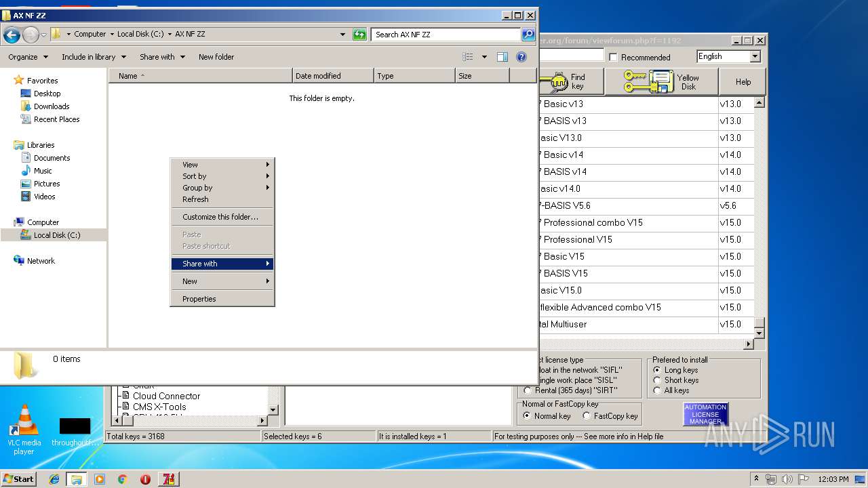Open Downloads in the Favorites list

(51, 106)
